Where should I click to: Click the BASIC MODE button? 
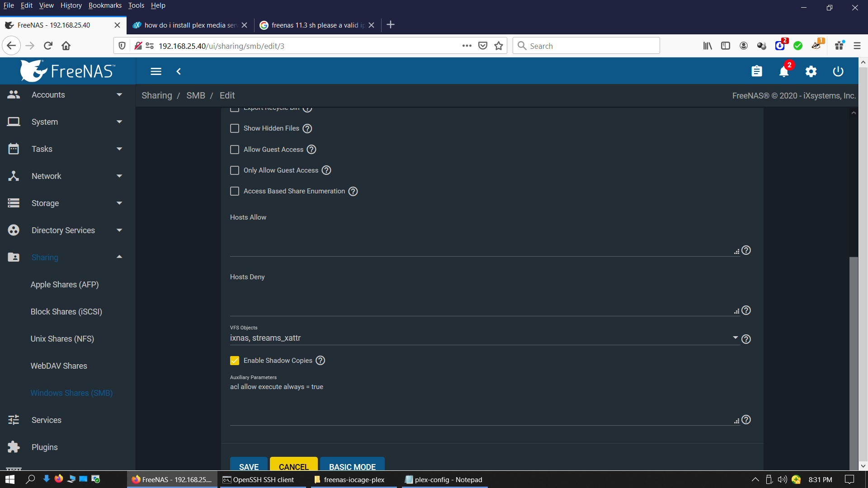tap(352, 465)
